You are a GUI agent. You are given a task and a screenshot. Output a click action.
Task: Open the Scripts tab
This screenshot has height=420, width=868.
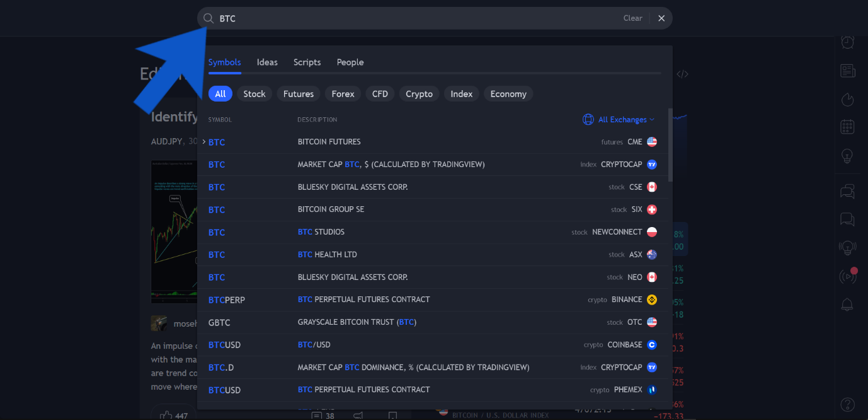pyautogui.click(x=307, y=62)
